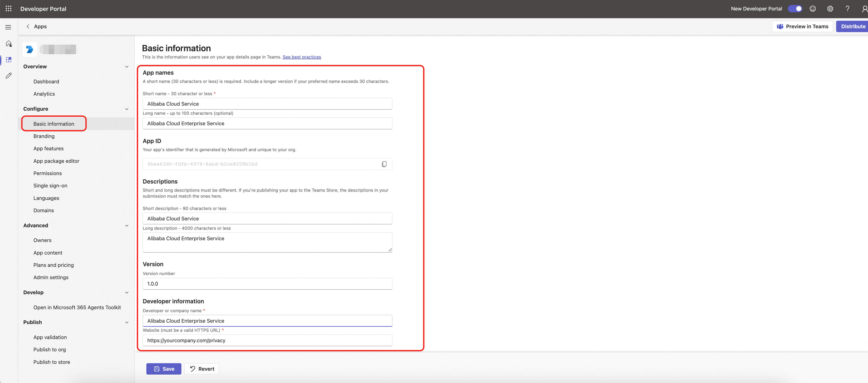Open the feedback smiley icon
Image resolution: width=868 pixels, height=383 pixels.
pyautogui.click(x=812, y=9)
